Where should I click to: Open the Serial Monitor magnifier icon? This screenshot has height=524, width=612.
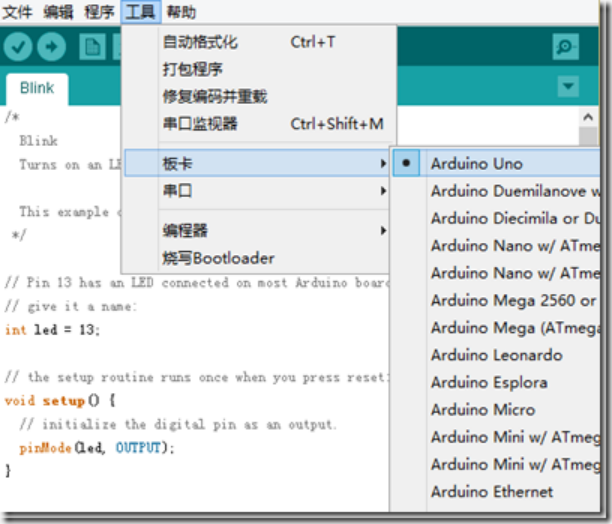pos(566,47)
